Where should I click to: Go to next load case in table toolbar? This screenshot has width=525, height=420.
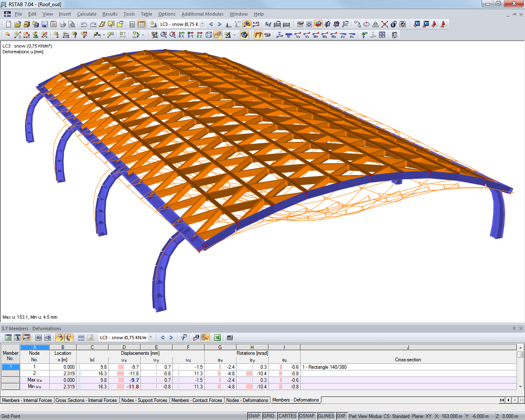171,338
